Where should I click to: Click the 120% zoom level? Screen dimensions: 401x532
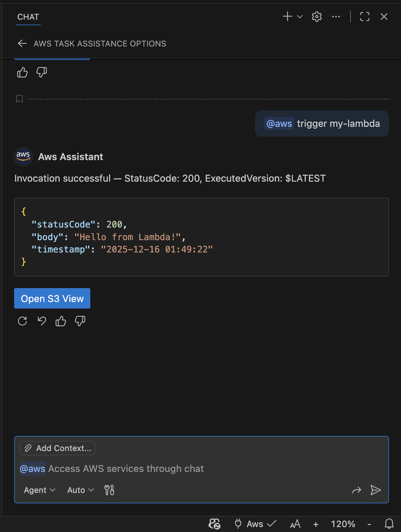point(343,524)
